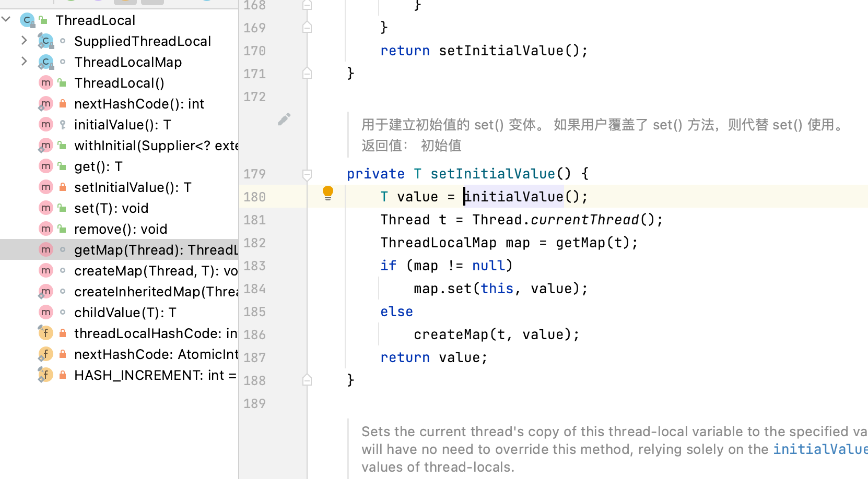Expand the ThreadLocalMap inner class

(x=24, y=62)
